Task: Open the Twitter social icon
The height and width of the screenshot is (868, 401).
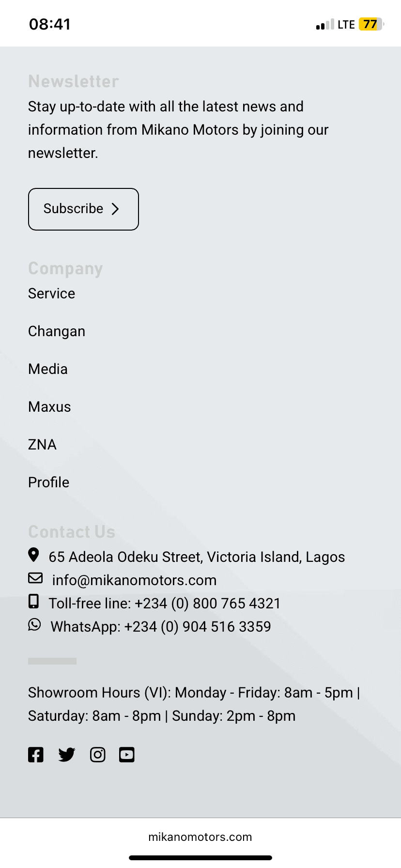Action: pyautogui.click(x=67, y=755)
